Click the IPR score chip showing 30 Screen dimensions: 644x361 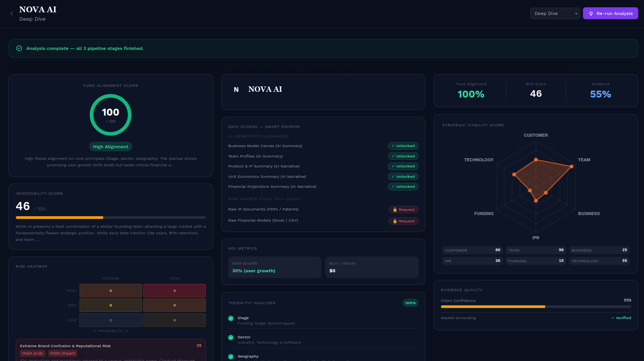click(x=472, y=261)
